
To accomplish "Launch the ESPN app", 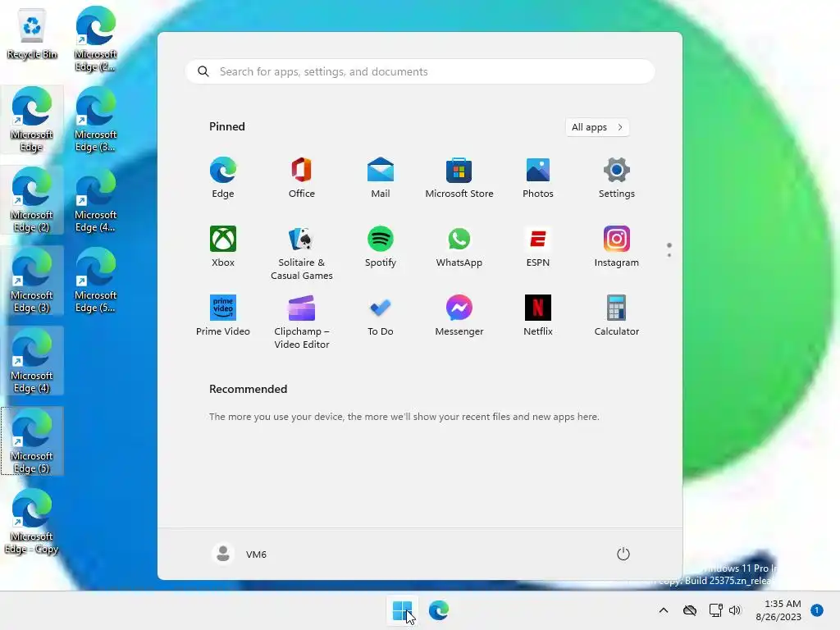I will coord(538,246).
